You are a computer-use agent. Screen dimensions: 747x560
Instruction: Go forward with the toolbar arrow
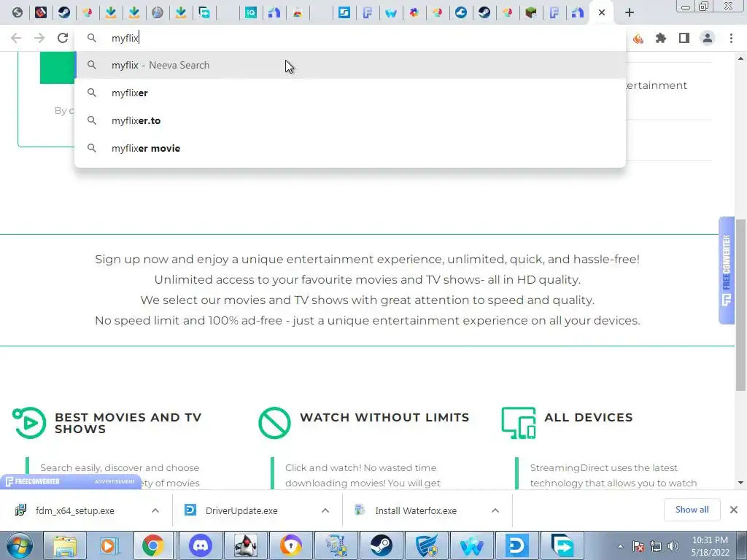click(39, 38)
